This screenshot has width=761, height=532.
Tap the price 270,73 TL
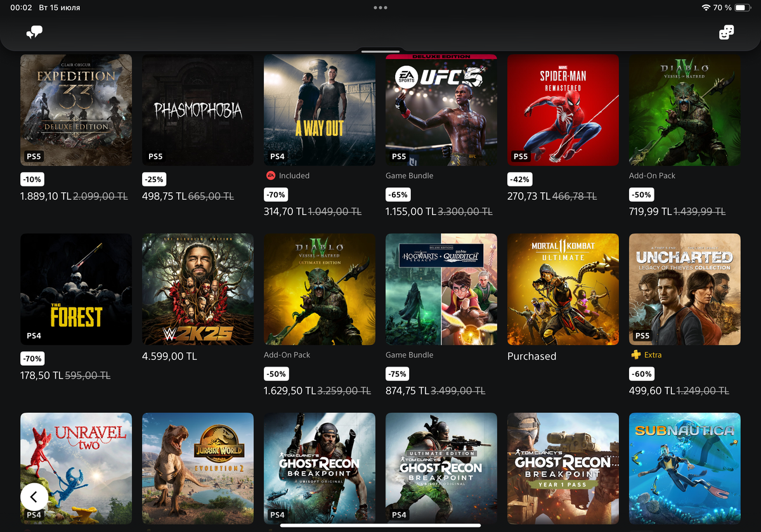click(529, 197)
